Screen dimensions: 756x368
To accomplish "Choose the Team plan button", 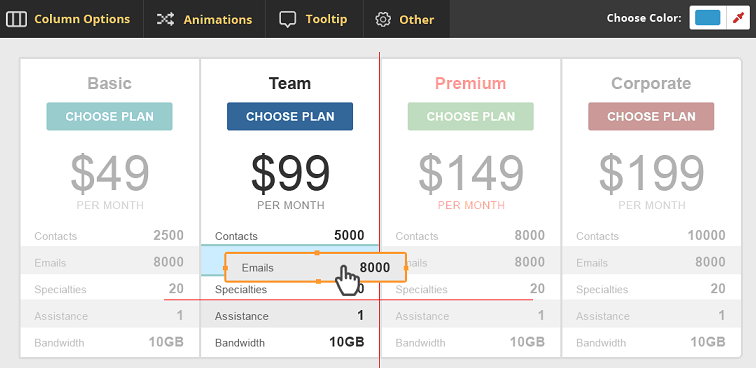I will pos(290,116).
